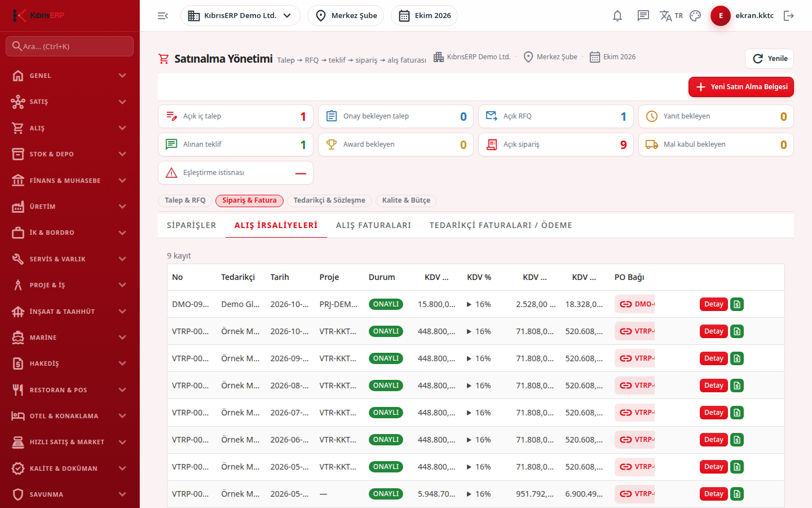Viewport: 812px width, 508px height.
Task: Open the Genel home sidebar icon
Action: coord(18,76)
